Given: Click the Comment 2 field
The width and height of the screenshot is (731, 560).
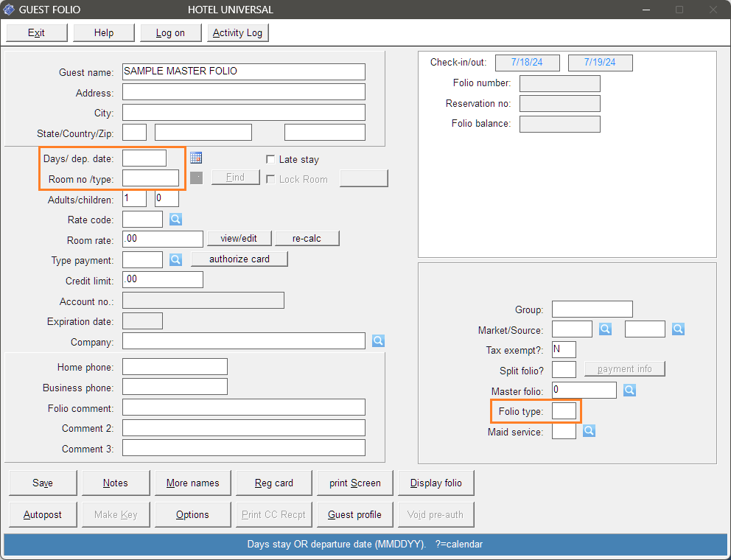Looking at the screenshot, I should pos(244,427).
